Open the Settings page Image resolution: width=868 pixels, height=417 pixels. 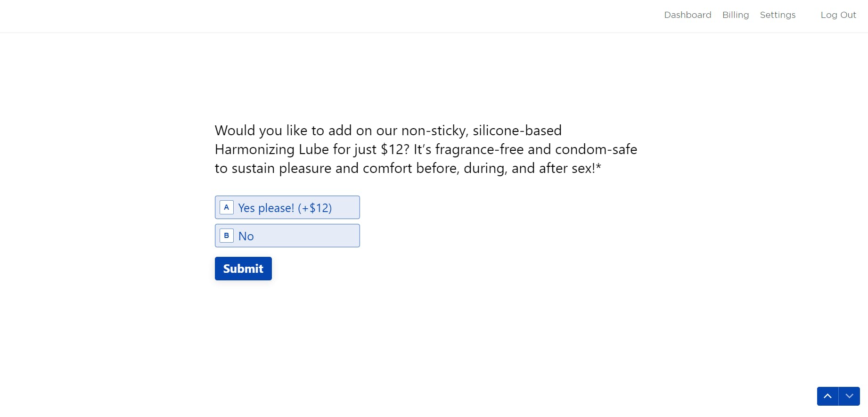point(778,15)
